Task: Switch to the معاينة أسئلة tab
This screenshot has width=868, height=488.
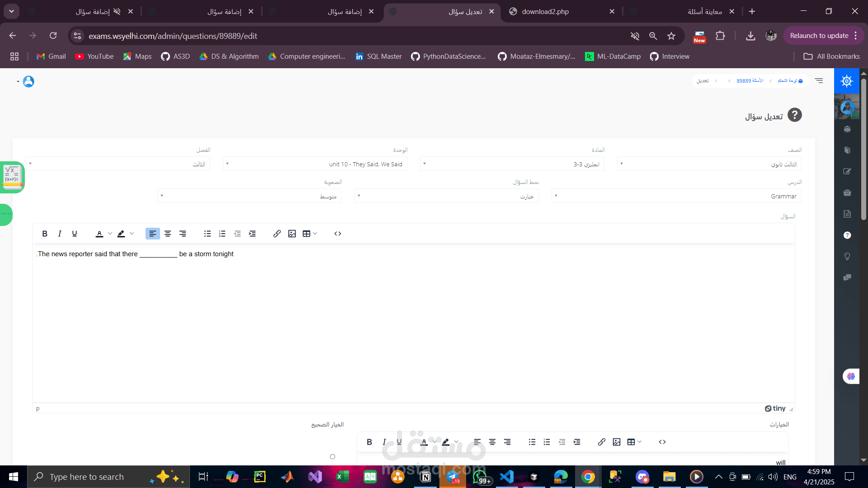Action: [705, 12]
